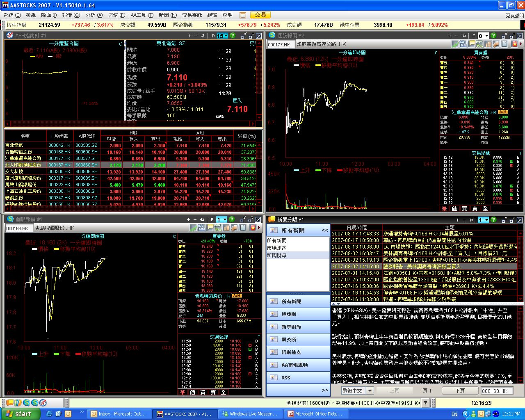
Task: Click books icon in bottom bar
Action: [18, 403]
